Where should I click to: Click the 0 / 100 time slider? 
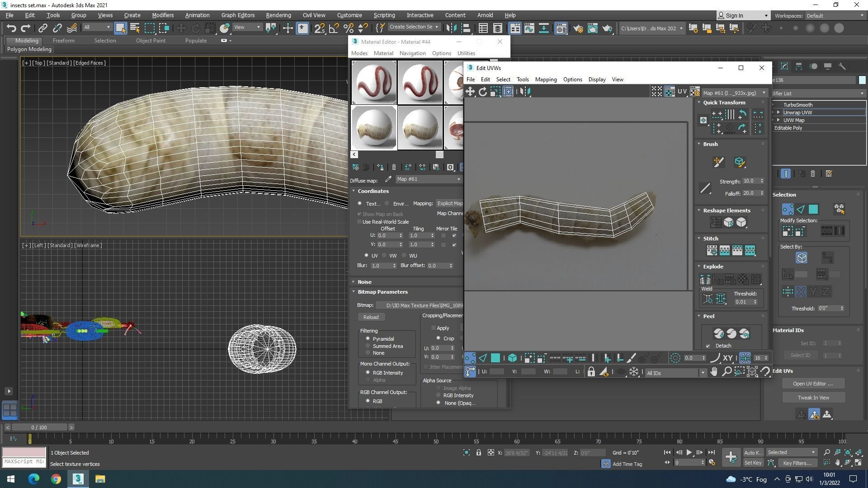39,427
